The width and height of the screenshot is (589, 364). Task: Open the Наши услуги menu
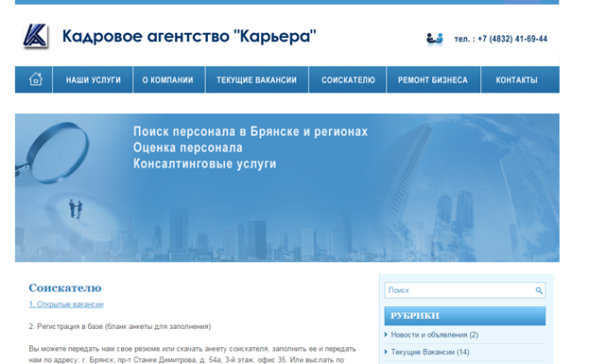[x=94, y=79]
